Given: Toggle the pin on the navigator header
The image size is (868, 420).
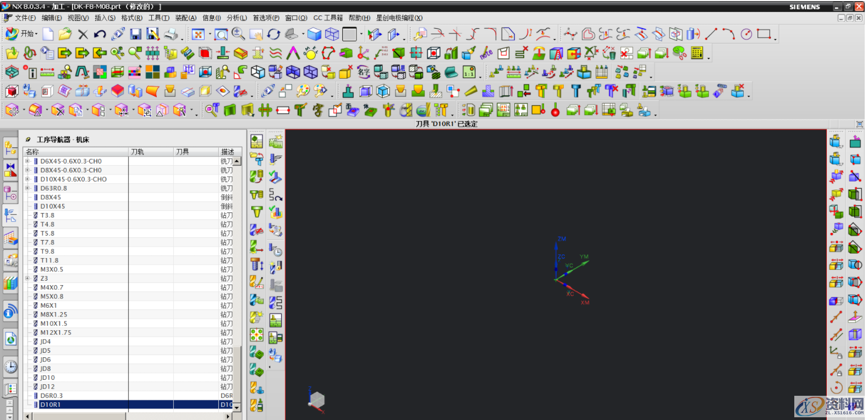Looking at the screenshot, I should [x=28, y=140].
